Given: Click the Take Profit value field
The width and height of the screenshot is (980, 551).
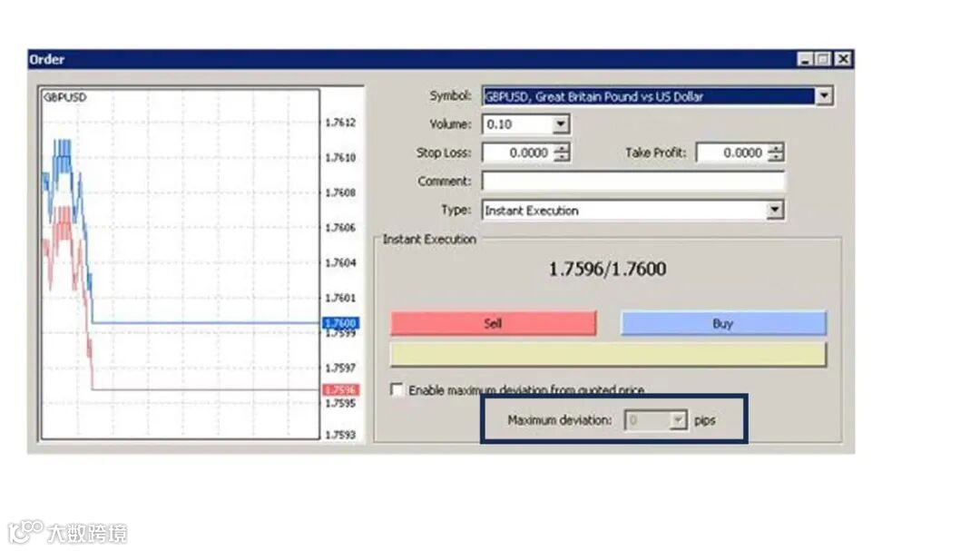Looking at the screenshot, I should [x=732, y=153].
